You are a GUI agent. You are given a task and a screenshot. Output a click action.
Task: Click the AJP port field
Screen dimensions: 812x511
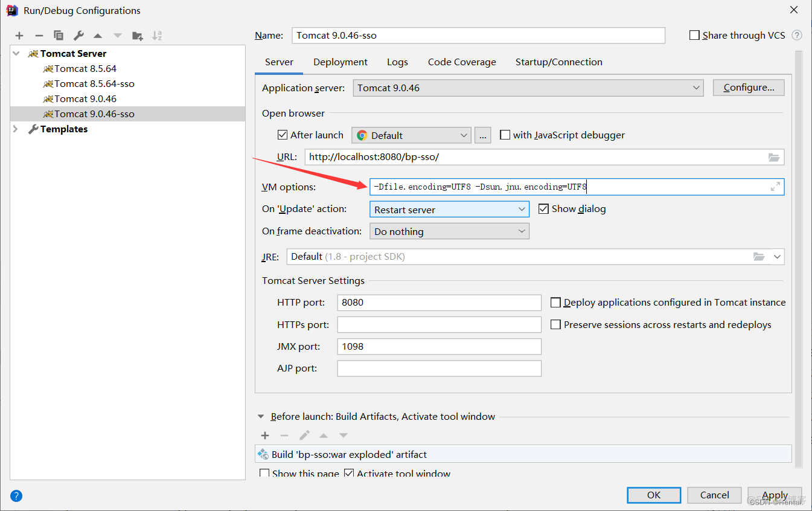tap(439, 368)
